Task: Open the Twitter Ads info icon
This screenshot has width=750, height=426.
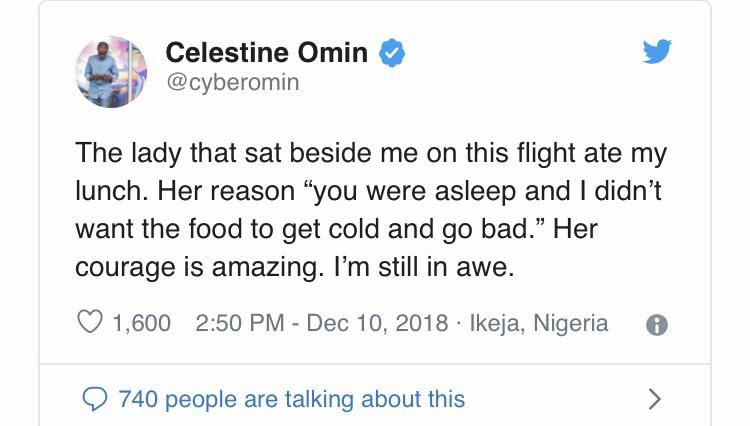Action: (x=658, y=324)
